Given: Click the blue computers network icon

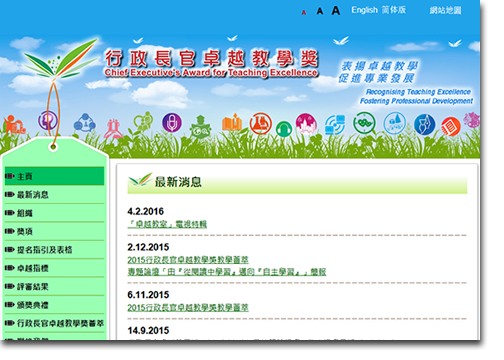Looking at the screenshot, I should tap(335, 124).
